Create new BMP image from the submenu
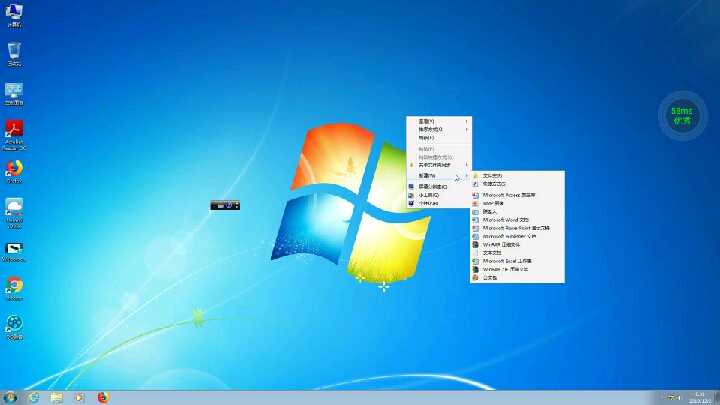The width and height of the screenshot is (720, 405). coord(518,203)
